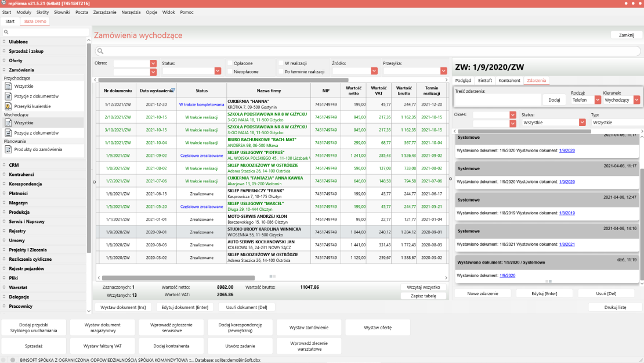
Task: Sort by Data wystawienia column header
Action: pos(156,91)
